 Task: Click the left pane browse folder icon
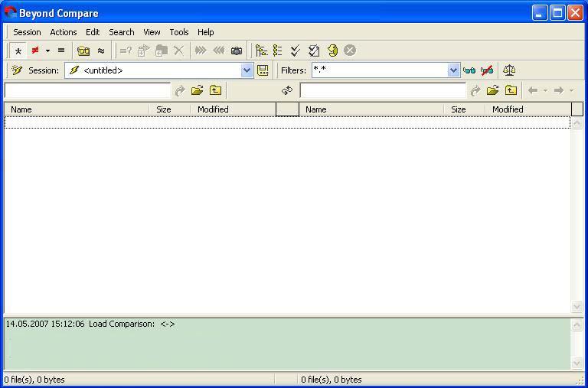pos(198,90)
